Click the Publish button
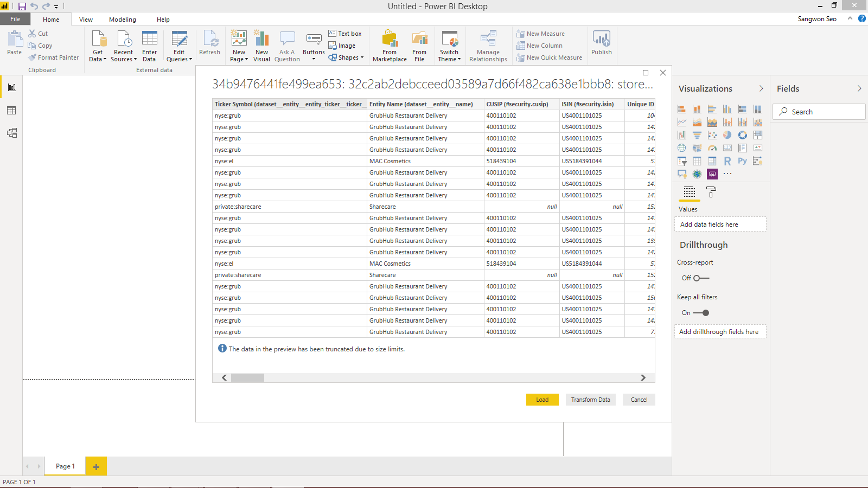The width and height of the screenshot is (868, 488). pyautogui.click(x=602, y=43)
